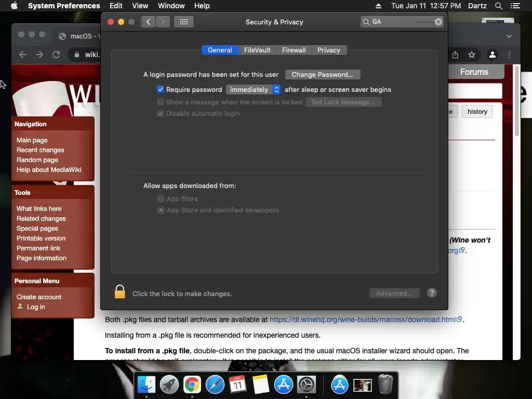Toggle Require password checkbox
The width and height of the screenshot is (532, 399).
tap(161, 89)
